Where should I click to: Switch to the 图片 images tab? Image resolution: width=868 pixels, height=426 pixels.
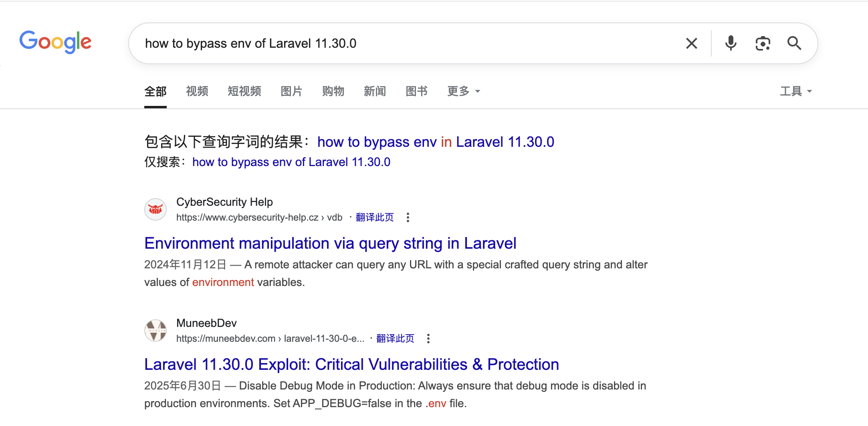click(x=291, y=91)
